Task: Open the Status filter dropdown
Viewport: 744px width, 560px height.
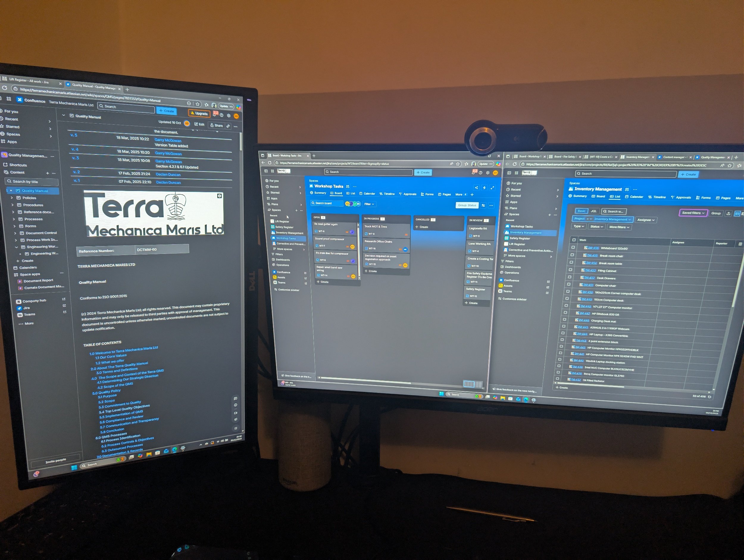Action: click(x=597, y=227)
